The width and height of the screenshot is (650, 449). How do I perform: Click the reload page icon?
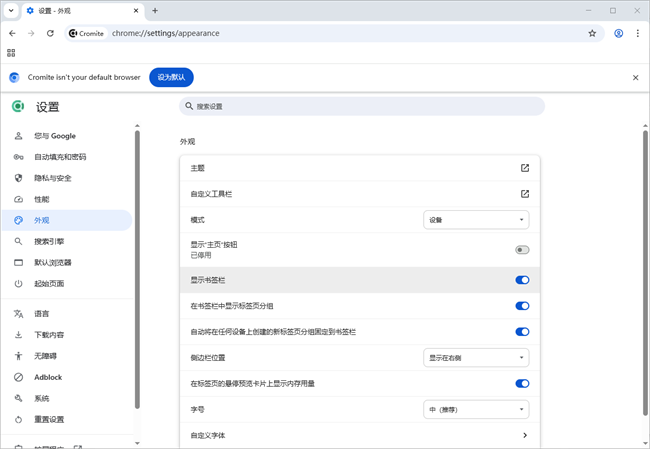click(50, 33)
